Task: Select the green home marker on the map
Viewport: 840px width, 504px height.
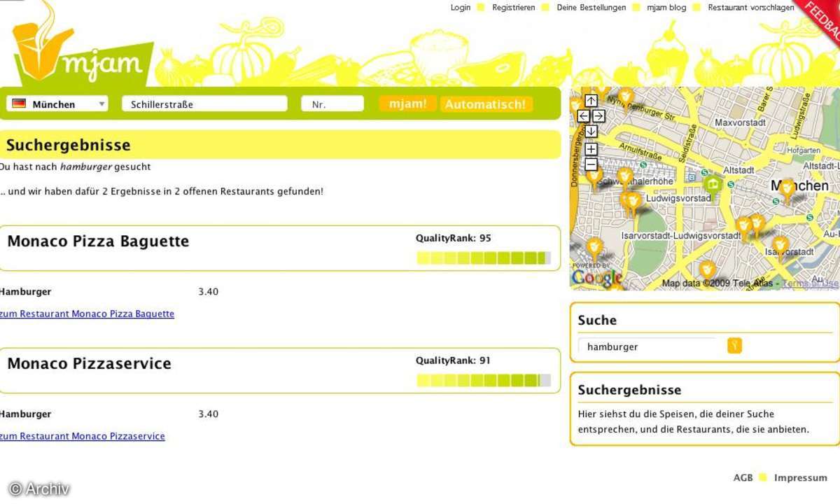Action: coord(713,185)
